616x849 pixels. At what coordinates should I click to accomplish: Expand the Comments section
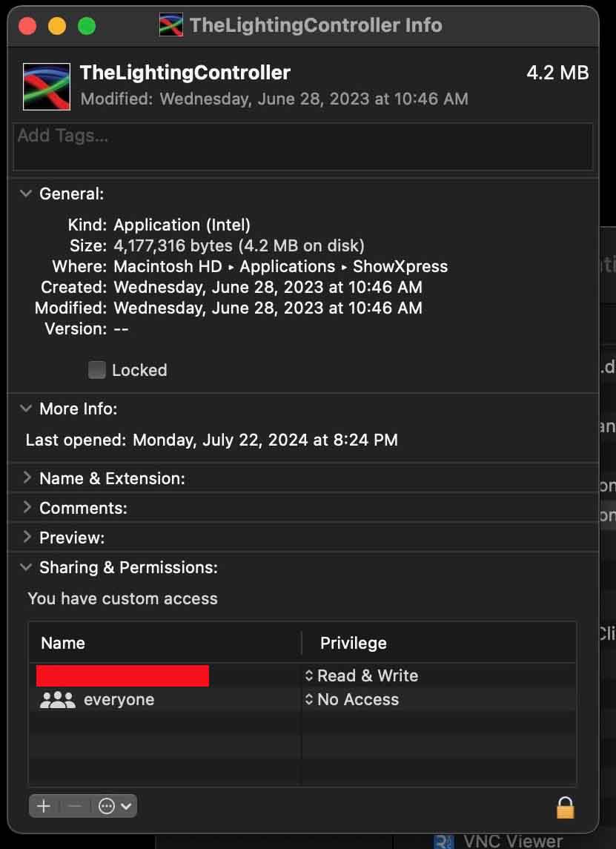27,508
